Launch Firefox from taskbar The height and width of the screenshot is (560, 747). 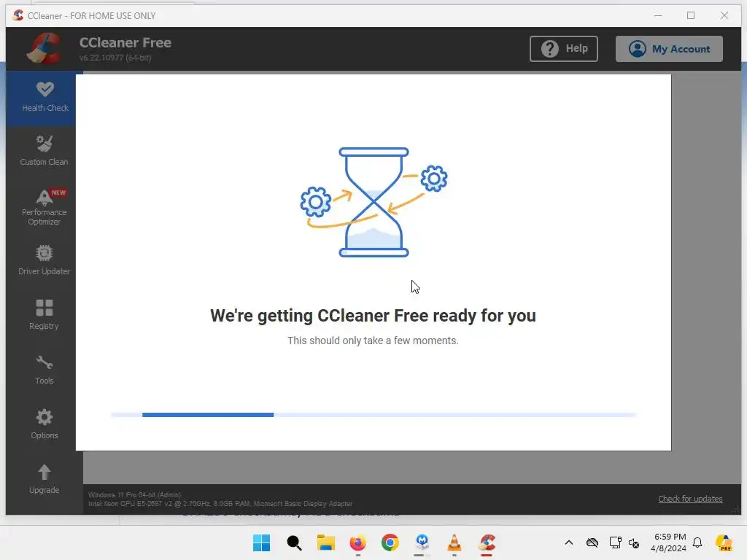click(x=357, y=542)
